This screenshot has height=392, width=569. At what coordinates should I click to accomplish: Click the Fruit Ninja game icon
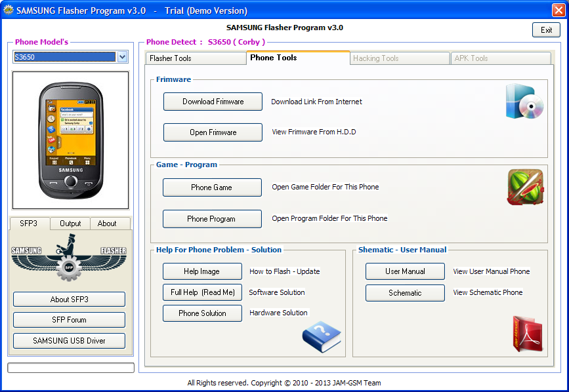tap(525, 187)
